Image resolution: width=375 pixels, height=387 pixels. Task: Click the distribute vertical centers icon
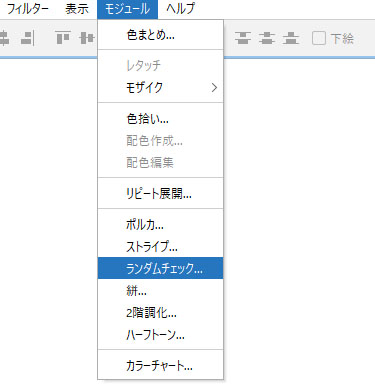267,38
